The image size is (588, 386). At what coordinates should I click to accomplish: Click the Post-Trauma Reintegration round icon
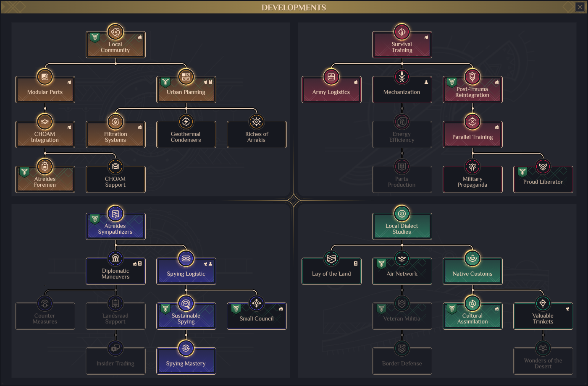472,77
